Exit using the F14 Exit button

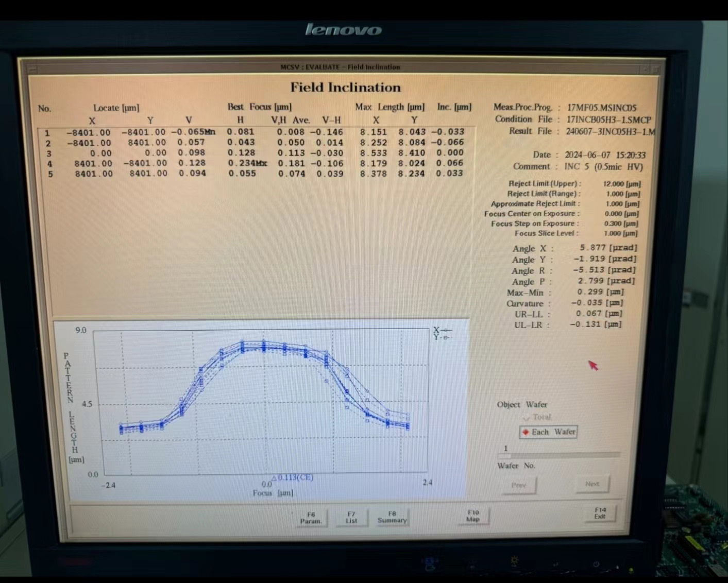[x=600, y=513]
